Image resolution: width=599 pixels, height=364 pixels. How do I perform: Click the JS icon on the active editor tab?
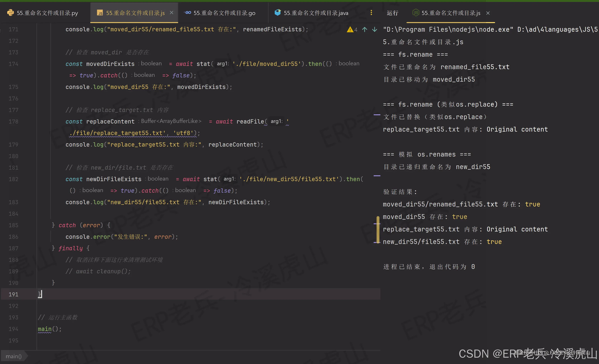pyautogui.click(x=100, y=13)
